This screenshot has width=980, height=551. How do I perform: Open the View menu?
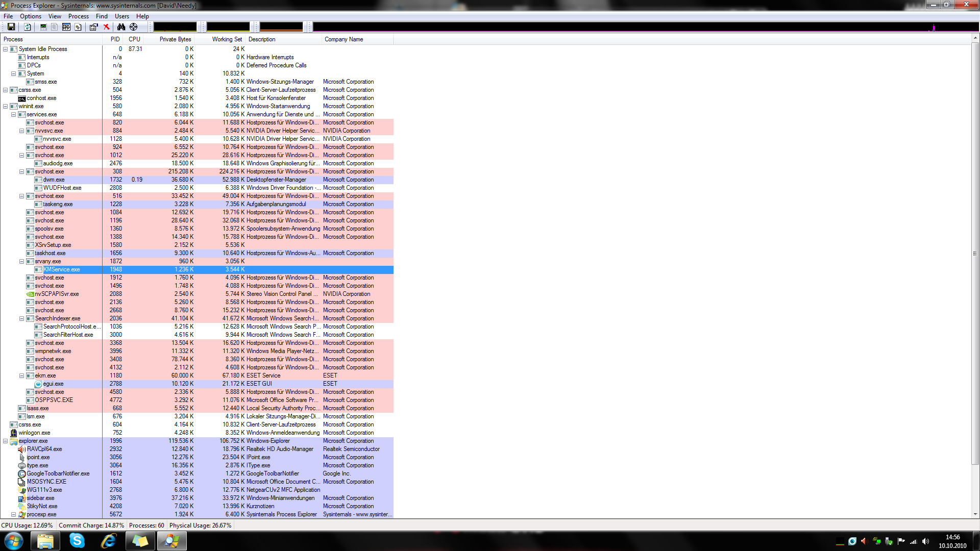pyautogui.click(x=55, y=16)
